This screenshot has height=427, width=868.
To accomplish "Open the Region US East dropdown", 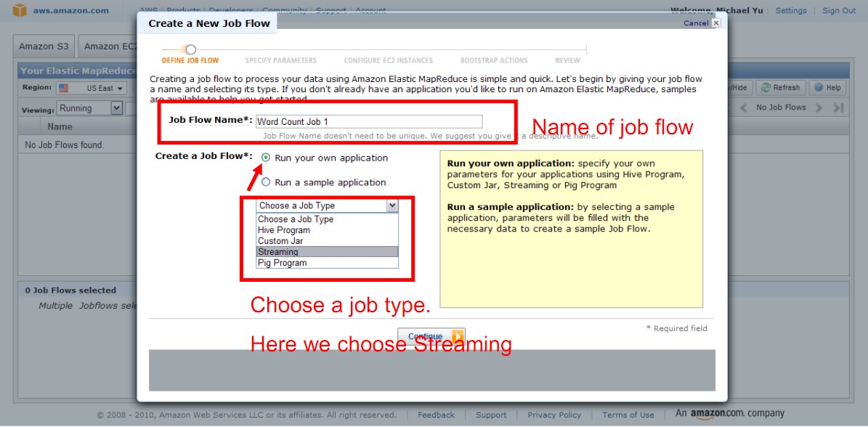I will pyautogui.click(x=92, y=88).
